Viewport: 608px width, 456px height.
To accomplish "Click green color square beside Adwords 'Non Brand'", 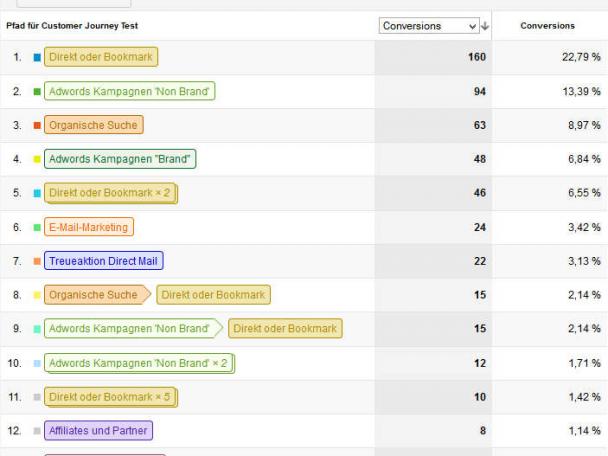I will coord(37,92).
